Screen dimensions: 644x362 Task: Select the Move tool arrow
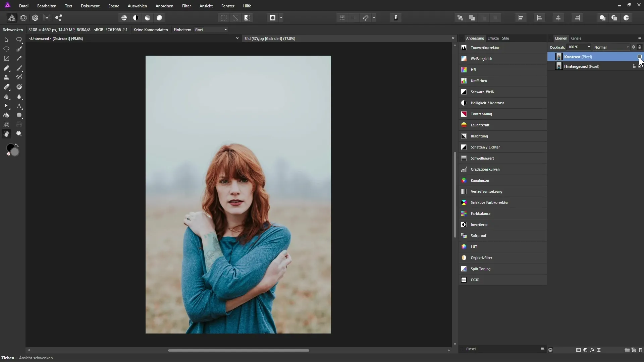6,40
